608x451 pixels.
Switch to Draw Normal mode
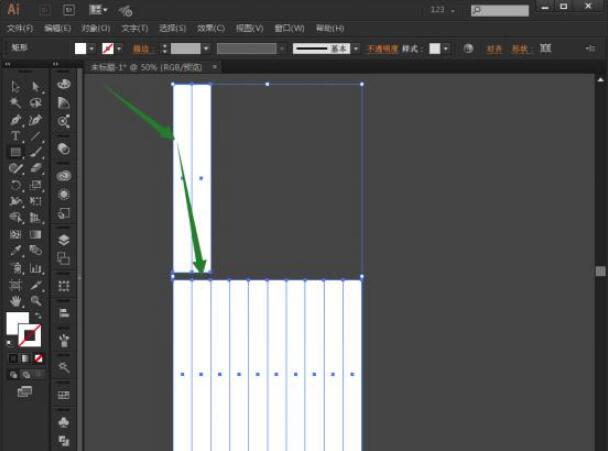(x=13, y=375)
